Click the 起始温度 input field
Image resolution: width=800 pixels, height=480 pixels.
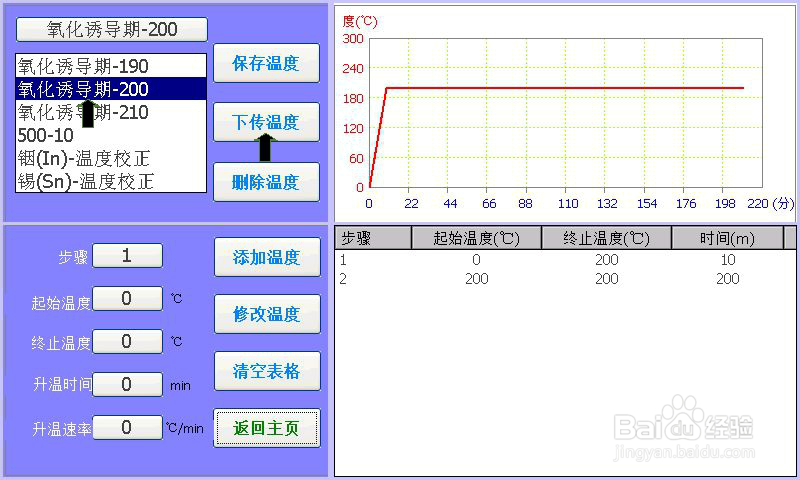click(127, 298)
